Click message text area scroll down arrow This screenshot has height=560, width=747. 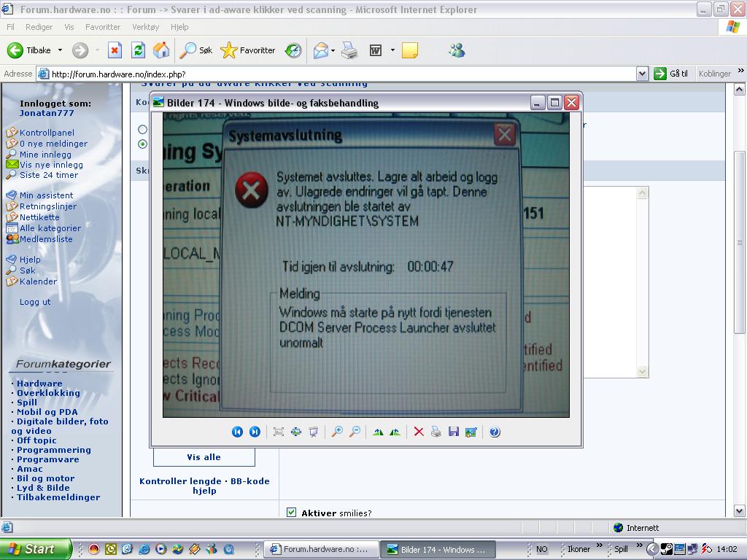click(642, 372)
